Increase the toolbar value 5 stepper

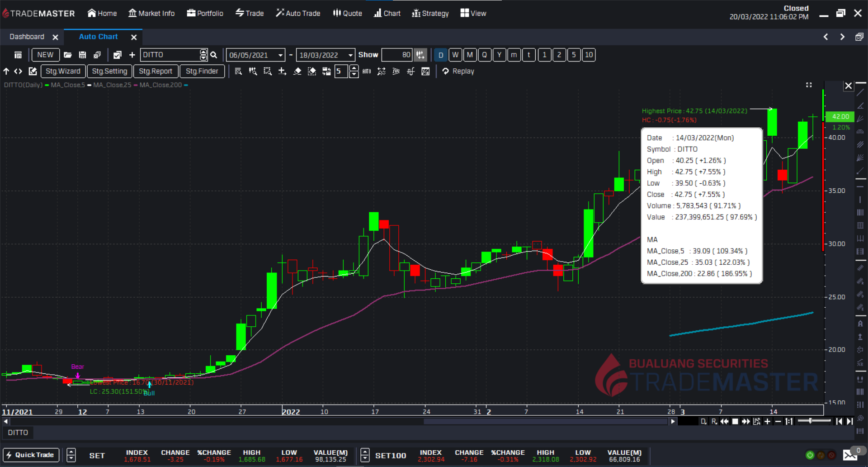(354, 68)
